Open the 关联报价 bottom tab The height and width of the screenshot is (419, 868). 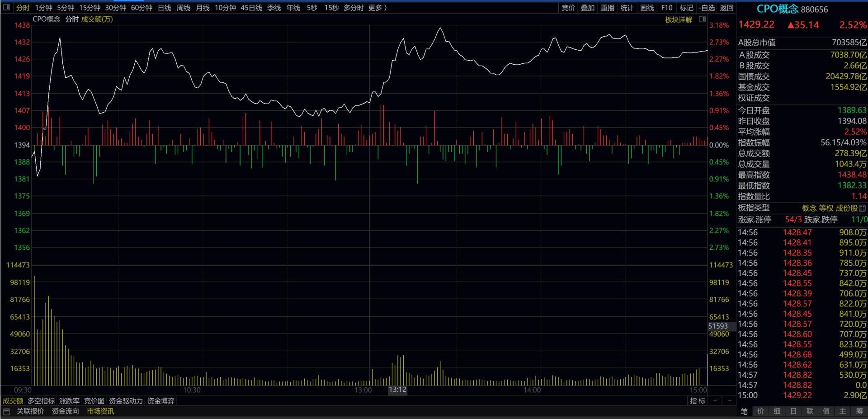30,411
